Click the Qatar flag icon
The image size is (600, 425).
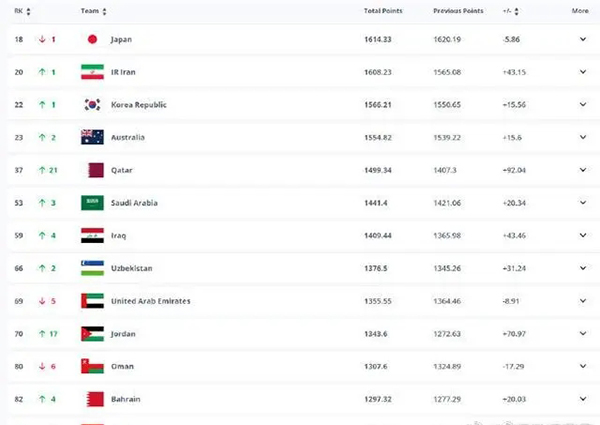pyautogui.click(x=91, y=170)
